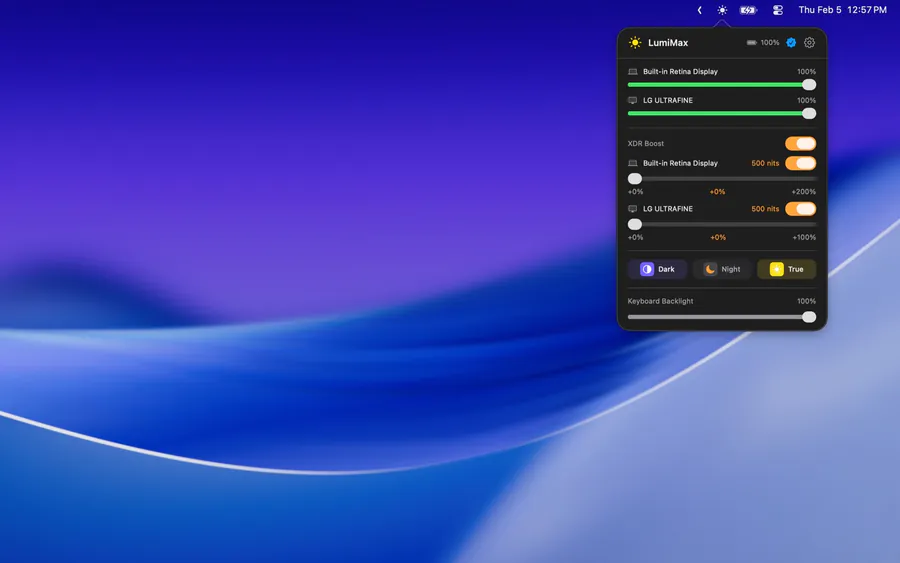Toggle the True tone button
The width and height of the screenshot is (900, 563).
[x=786, y=269]
